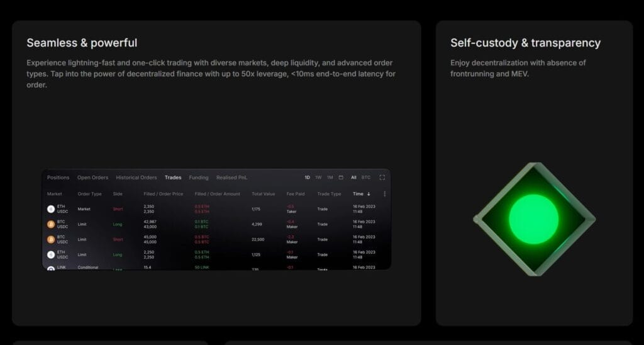Click the fullscreen expand icon in trades panel
Viewport: 644px width, 345px height.
[382, 178]
